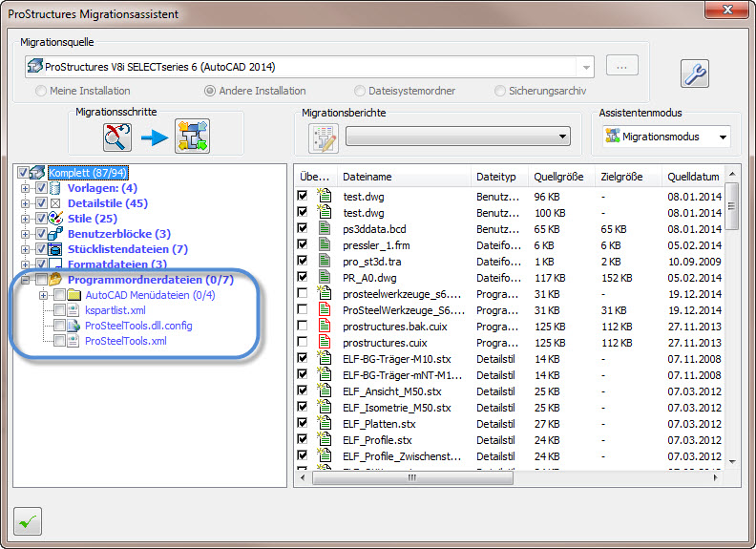The height and width of the screenshot is (549, 756).
Task: Click the Vorlagen database icon
Action: click(x=55, y=188)
